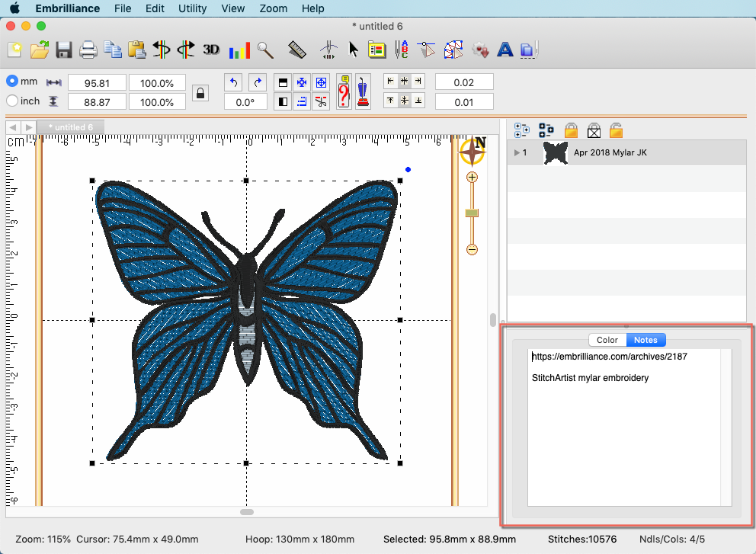756x554 pixels.
Task: Activate the Zoom magnifier tool
Action: coord(266,49)
